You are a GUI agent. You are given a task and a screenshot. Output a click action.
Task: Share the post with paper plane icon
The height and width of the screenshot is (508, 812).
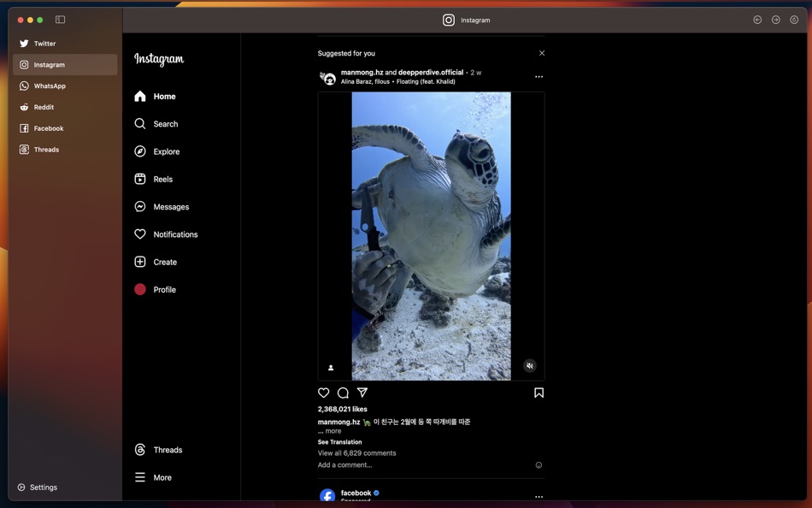362,393
